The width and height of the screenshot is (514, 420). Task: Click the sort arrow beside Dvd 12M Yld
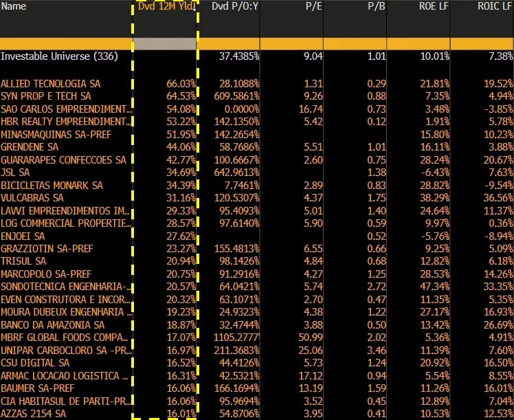(194, 7)
